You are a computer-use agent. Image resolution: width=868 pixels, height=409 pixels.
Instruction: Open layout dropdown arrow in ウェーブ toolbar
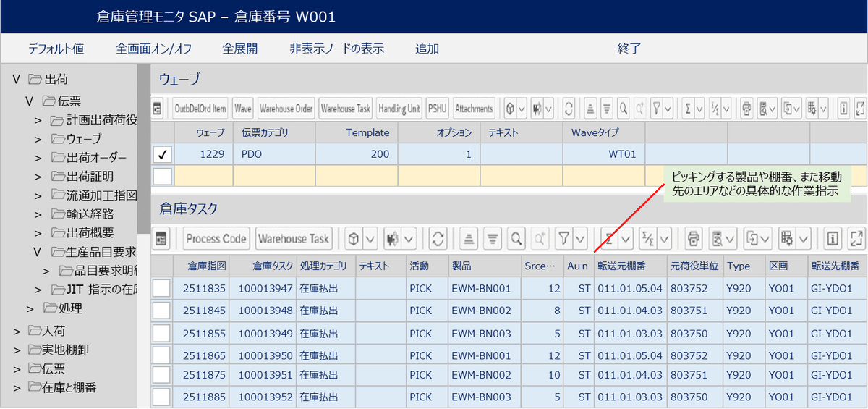click(823, 109)
